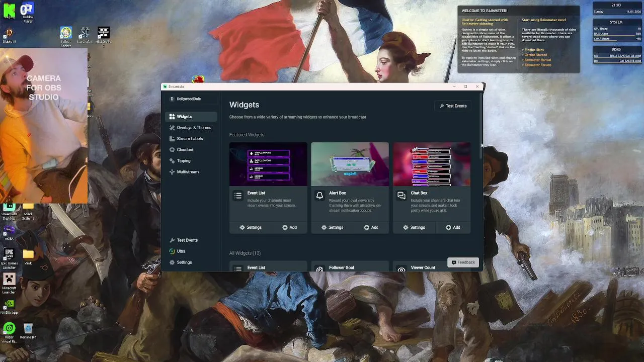
Task: Open Getting Started link in Rainmeter
Action: tap(536, 55)
